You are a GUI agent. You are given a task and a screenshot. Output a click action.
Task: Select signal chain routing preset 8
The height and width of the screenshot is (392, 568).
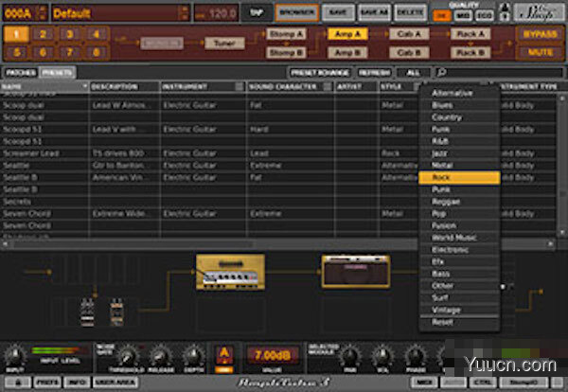[97, 52]
